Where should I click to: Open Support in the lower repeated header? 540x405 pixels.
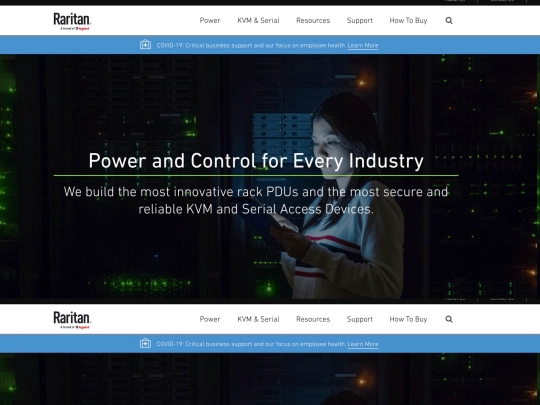click(360, 319)
